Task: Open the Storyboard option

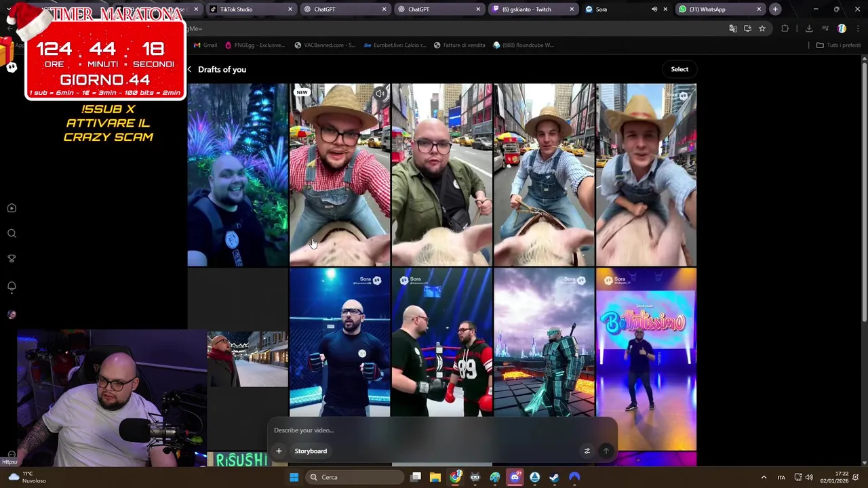Action: click(x=311, y=451)
